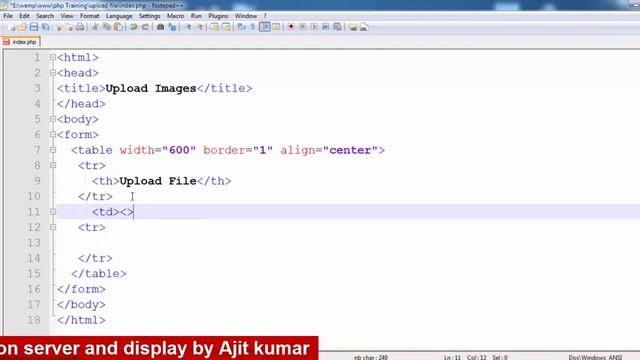Screen dimensions: 640x360
Task: Save the file using the Save icon
Action: [x=34, y=27]
